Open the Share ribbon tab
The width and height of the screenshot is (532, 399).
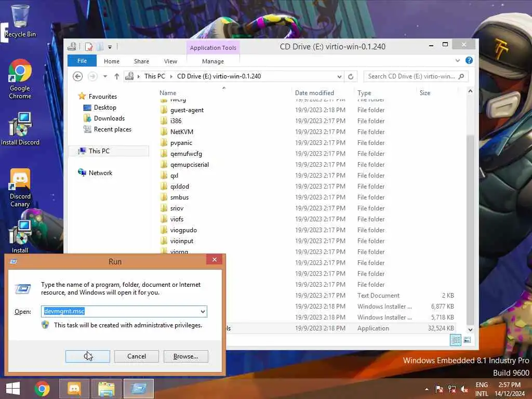pos(141,61)
